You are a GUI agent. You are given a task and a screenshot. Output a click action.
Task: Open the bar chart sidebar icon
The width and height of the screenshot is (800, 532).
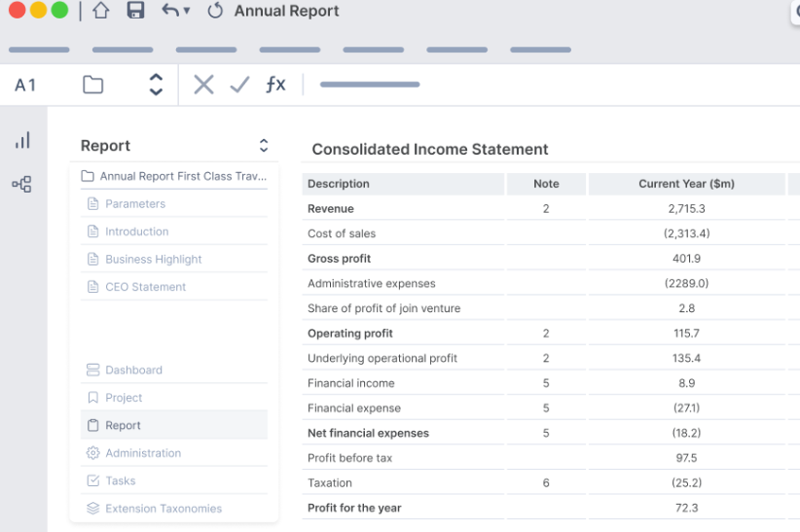(22, 140)
